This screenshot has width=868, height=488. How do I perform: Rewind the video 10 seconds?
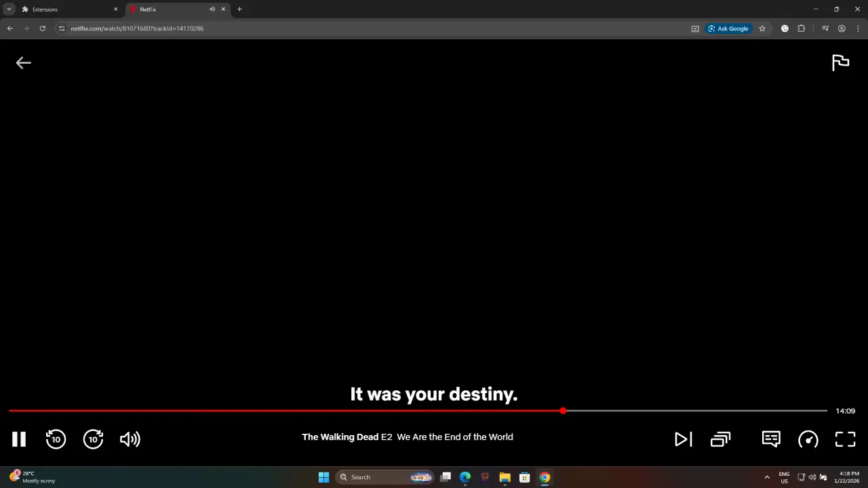56,439
